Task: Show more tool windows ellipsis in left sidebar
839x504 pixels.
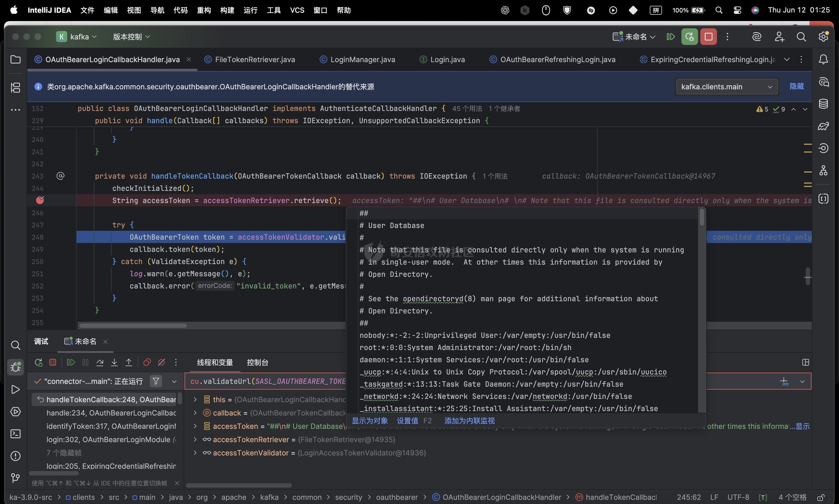Action: coord(15,110)
